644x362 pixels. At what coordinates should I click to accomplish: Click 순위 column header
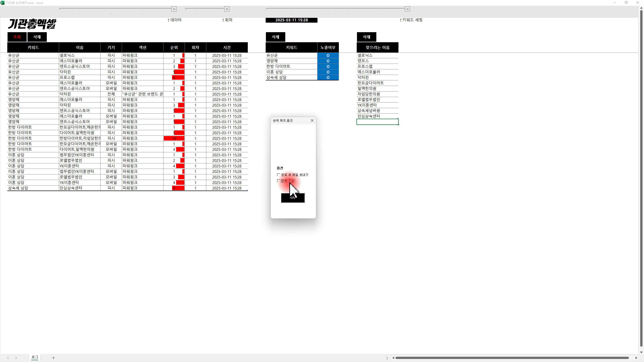pos(174,48)
